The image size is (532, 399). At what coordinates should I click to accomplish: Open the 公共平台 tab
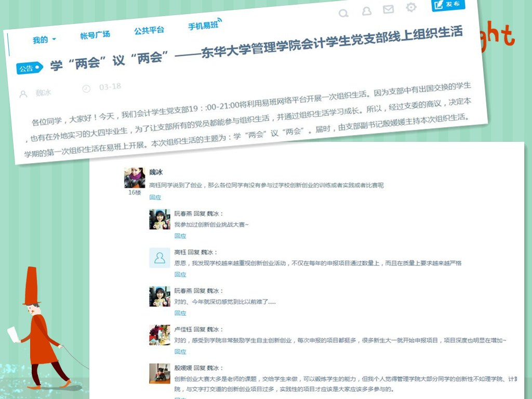(149, 30)
